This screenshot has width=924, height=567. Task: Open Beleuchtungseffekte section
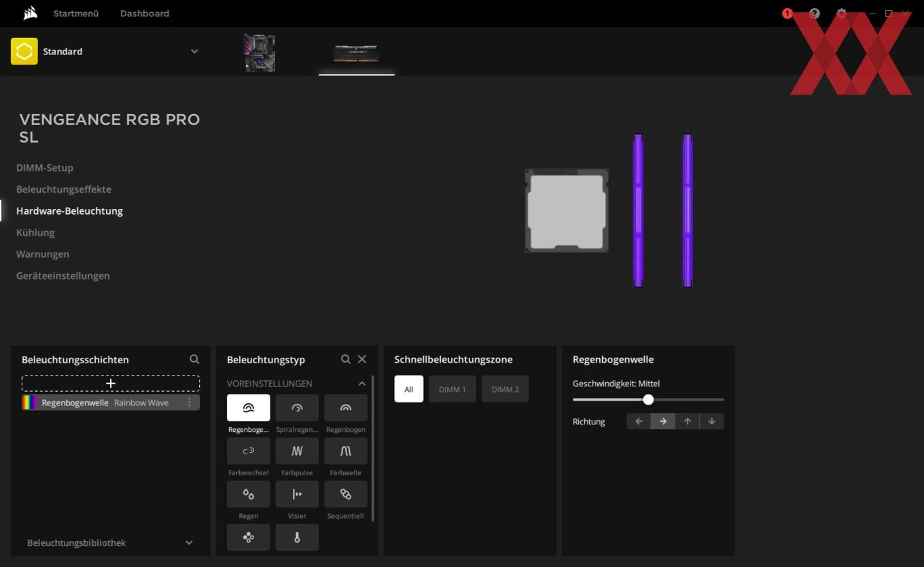pos(64,189)
